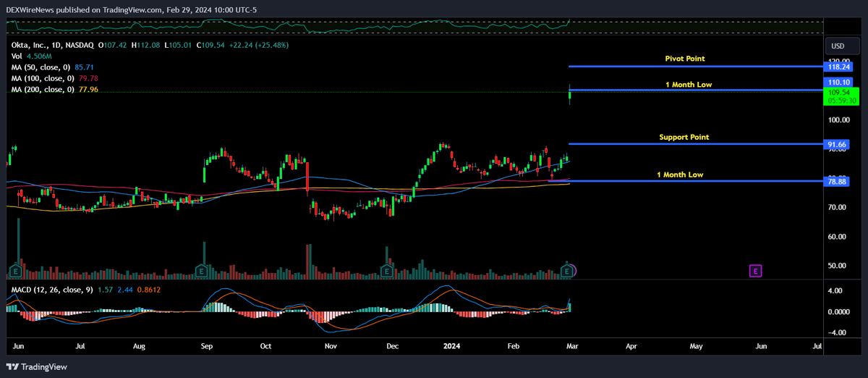Click the Feb label on time axis
The image size is (868, 378).
coord(512,347)
